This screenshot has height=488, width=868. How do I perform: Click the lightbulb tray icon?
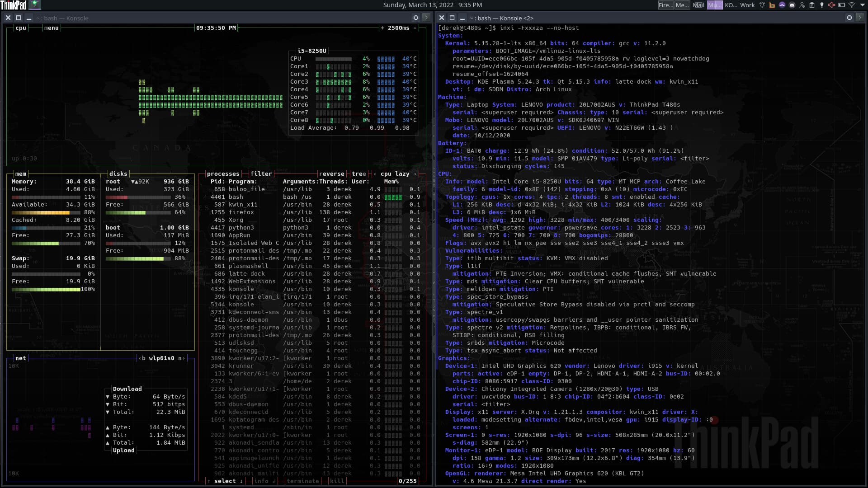(822, 5)
